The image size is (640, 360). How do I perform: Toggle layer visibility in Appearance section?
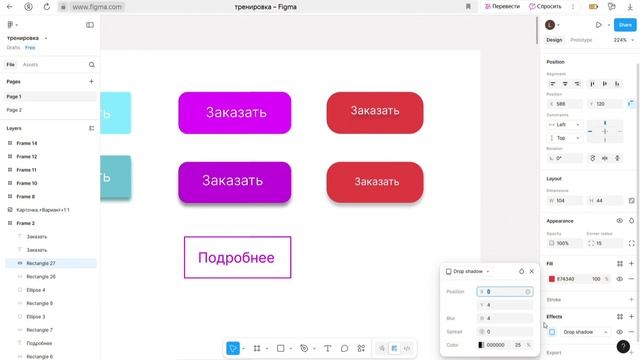[620, 221]
